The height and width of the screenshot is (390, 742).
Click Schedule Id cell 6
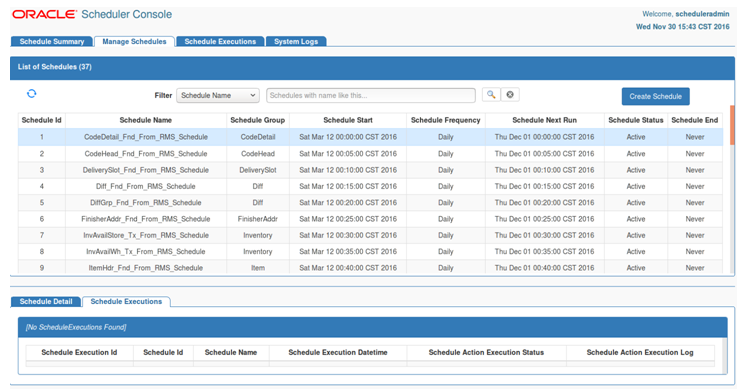(x=42, y=219)
